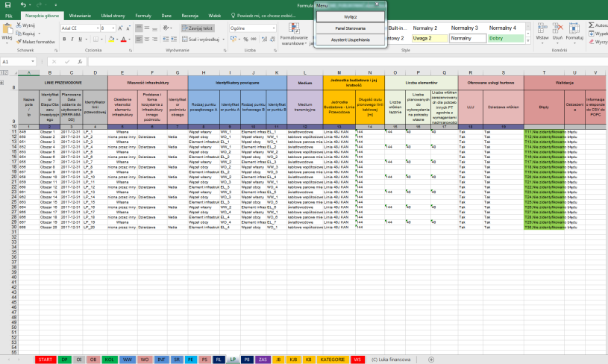
Task: Click the Copy (Kopiuj) icon
Action: pos(19,34)
